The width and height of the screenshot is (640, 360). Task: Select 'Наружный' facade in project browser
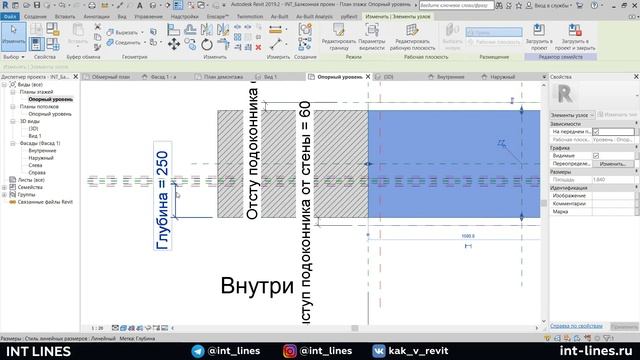pyautogui.click(x=41, y=158)
